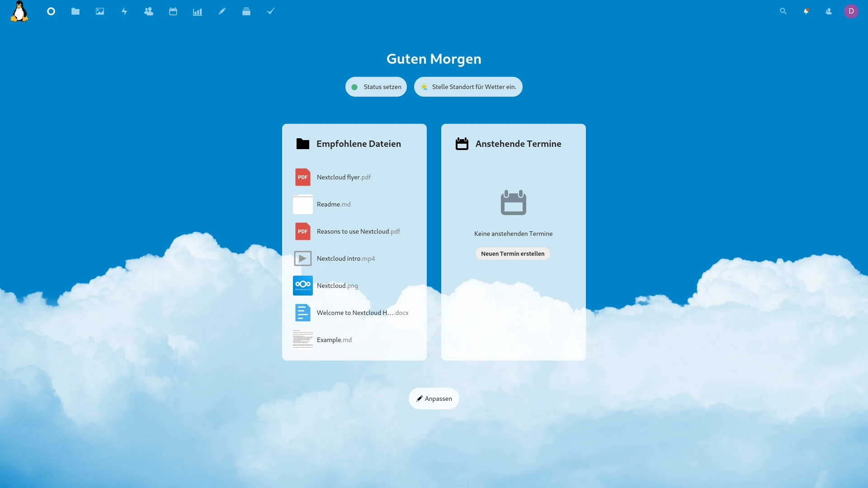
Task: Click folder icon beside Empfohlene Dateien
Action: [303, 144]
